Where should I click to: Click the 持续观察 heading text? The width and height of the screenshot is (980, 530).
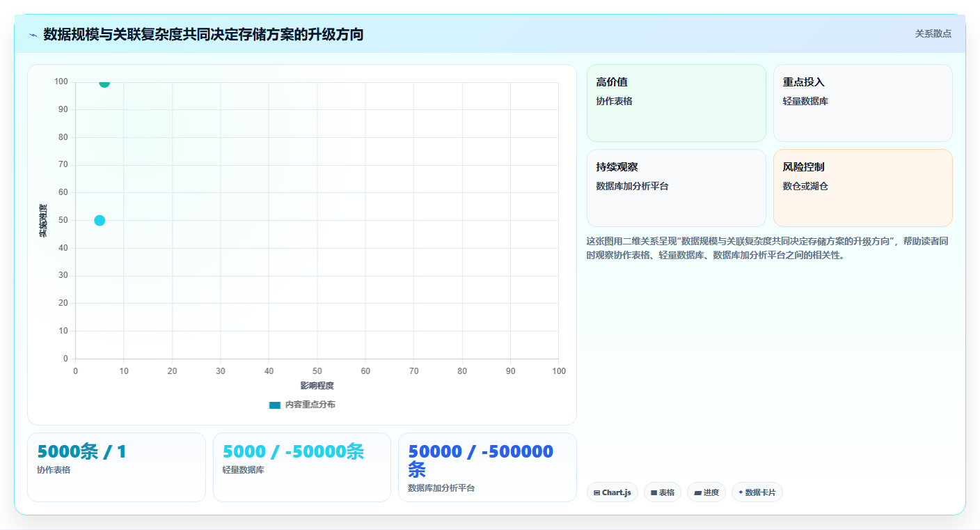coord(617,167)
